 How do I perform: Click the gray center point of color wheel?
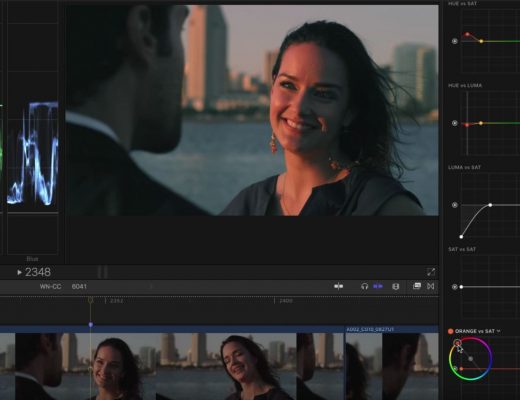470,359
